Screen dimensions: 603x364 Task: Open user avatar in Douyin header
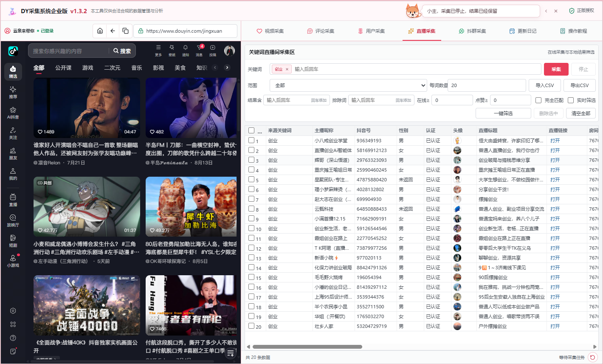click(230, 51)
